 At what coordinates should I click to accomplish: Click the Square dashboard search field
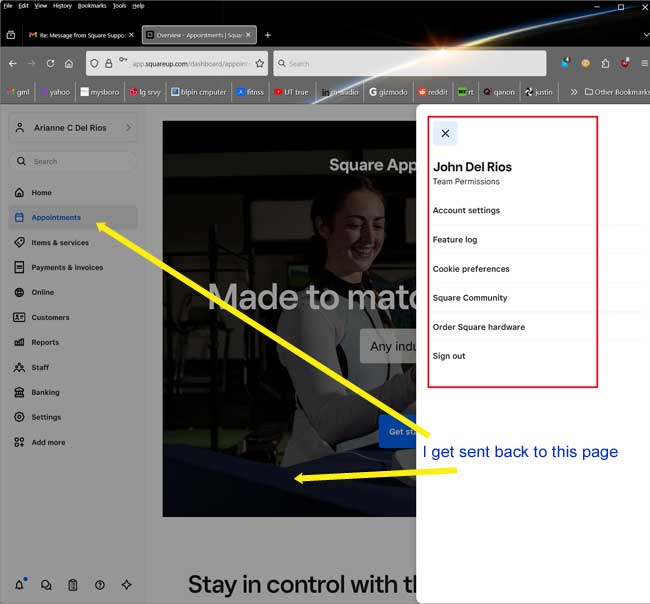tap(73, 161)
